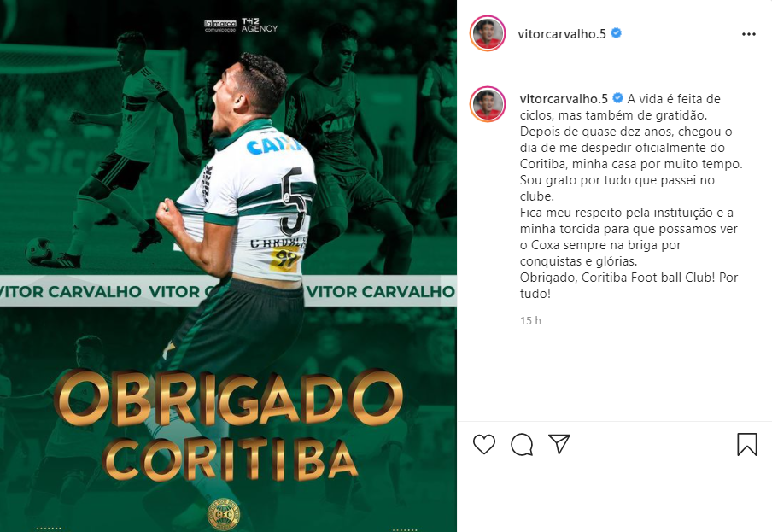Image resolution: width=772 pixels, height=532 pixels.
Task: Open the three-dot more options menu
Action: coord(749,34)
